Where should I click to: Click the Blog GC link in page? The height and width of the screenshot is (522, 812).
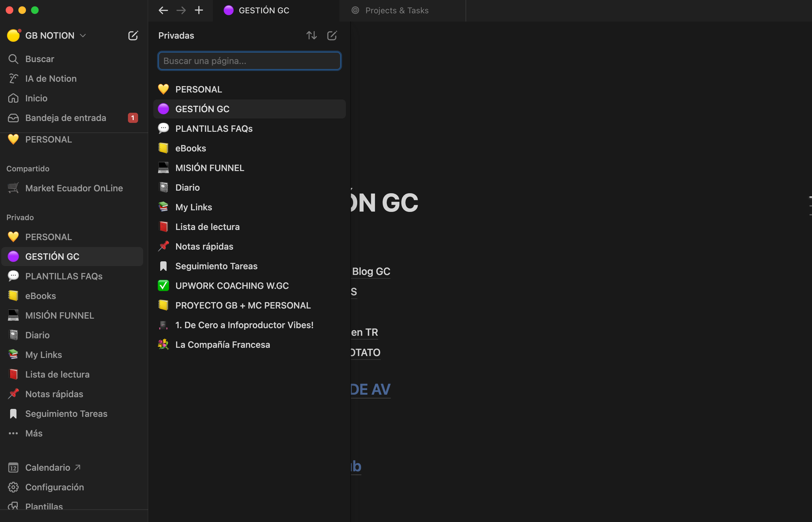[371, 271]
